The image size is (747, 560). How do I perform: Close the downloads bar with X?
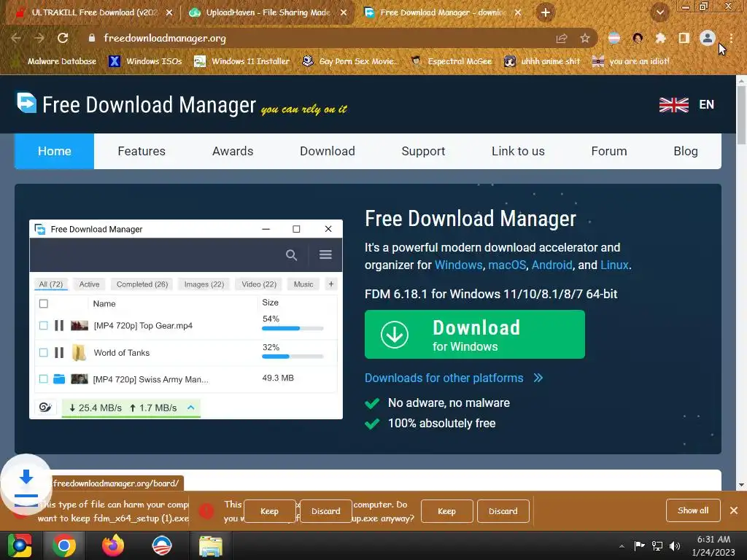pos(734,510)
